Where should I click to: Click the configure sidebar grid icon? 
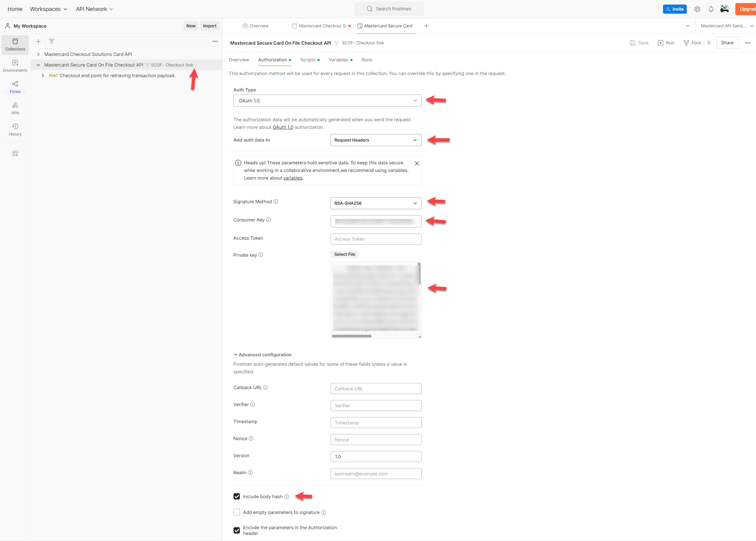[15, 153]
